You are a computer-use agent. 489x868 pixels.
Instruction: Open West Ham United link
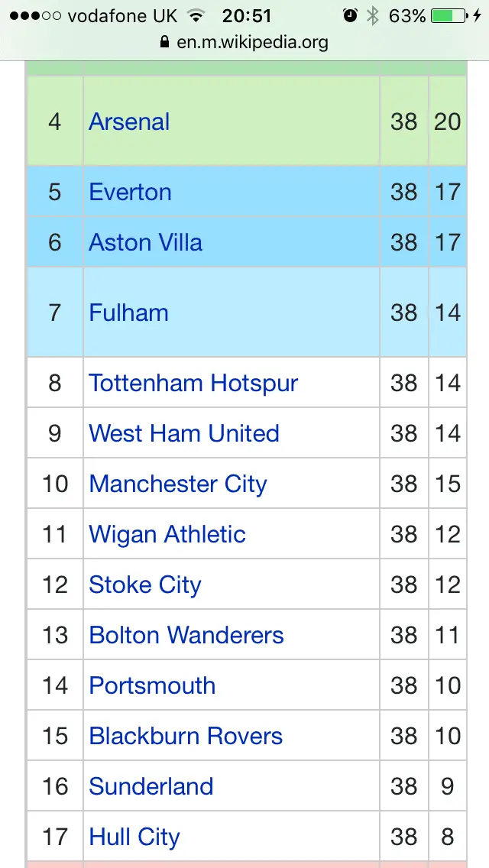[x=184, y=433]
